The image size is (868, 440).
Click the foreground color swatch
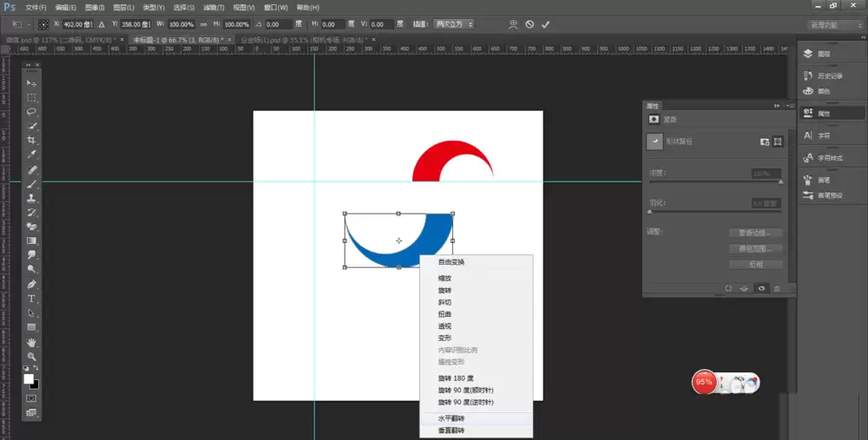(x=29, y=378)
